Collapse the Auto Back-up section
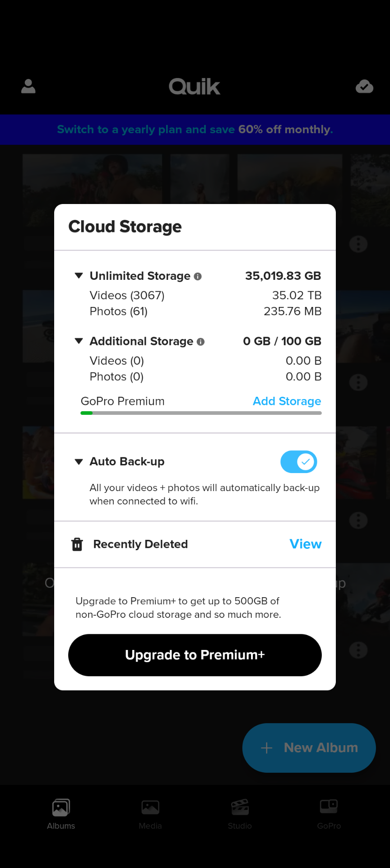 coord(79,462)
